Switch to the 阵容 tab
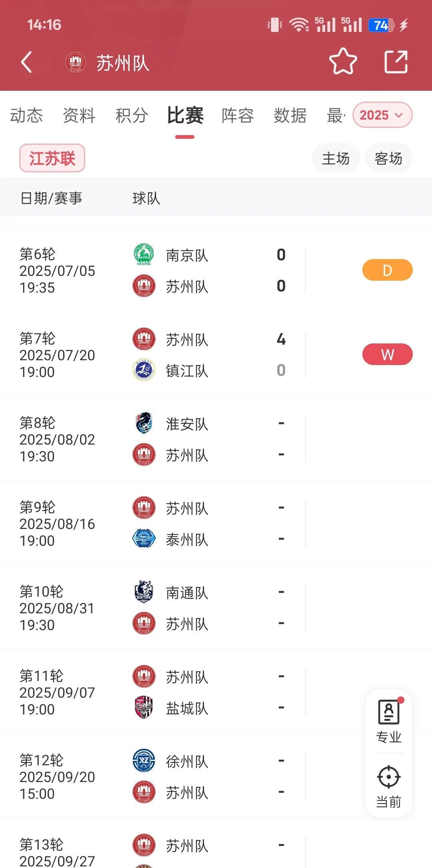Screen dimensions: 432x868 [x=238, y=116]
